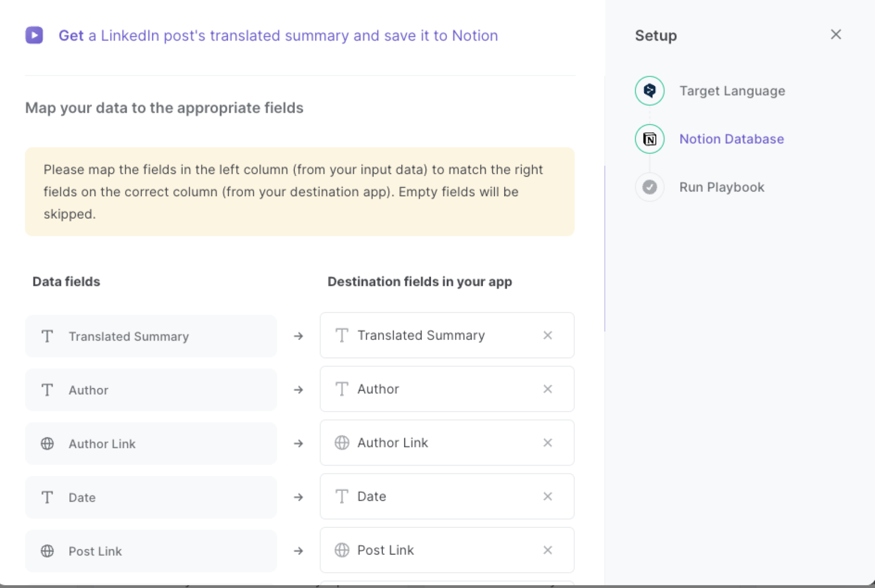
Task: Click the 'Data fields' column header
Action: (x=66, y=281)
